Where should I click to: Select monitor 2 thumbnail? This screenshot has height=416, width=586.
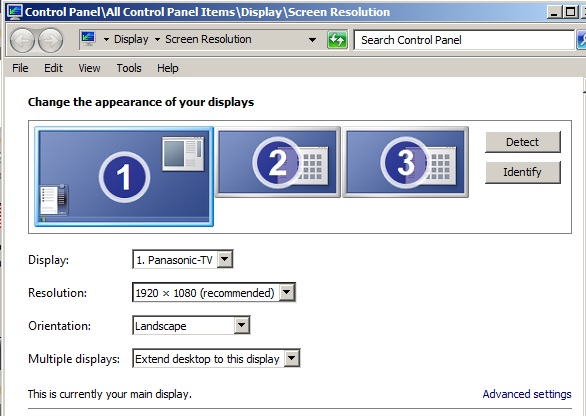tap(278, 162)
